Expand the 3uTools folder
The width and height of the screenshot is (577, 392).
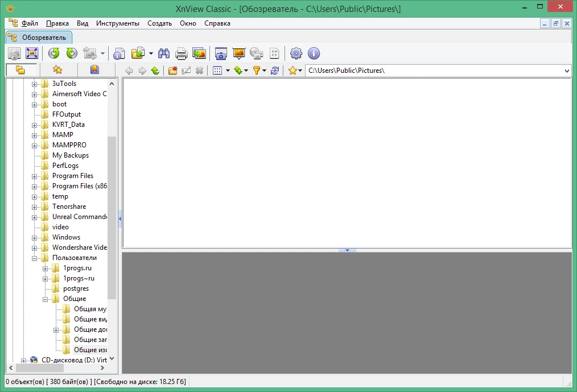(34, 84)
